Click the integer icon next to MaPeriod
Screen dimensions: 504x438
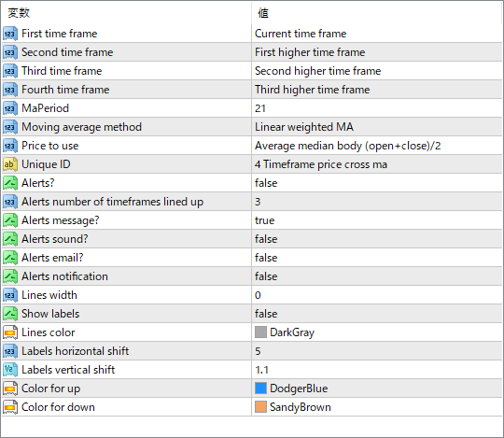point(10,108)
